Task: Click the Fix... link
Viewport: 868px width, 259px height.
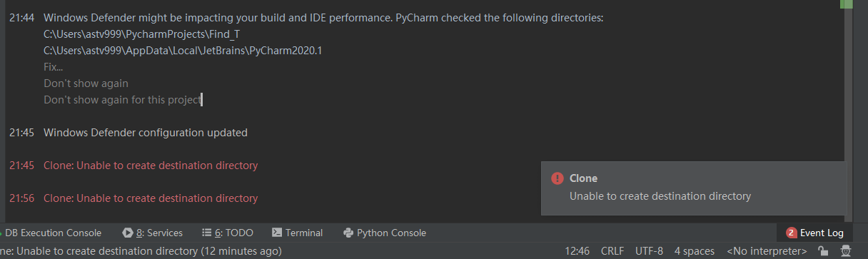Action: tap(53, 67)
